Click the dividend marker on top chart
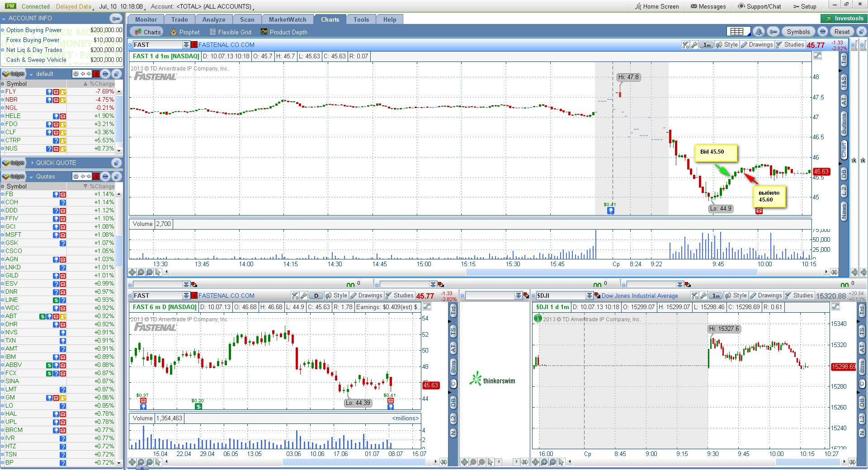This screenshot has height=470, width=868. click(611, 210)
